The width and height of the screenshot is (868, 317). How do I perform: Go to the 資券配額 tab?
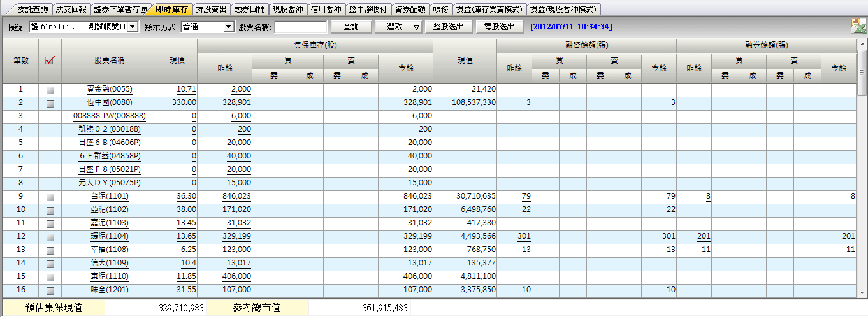(408, 10)
